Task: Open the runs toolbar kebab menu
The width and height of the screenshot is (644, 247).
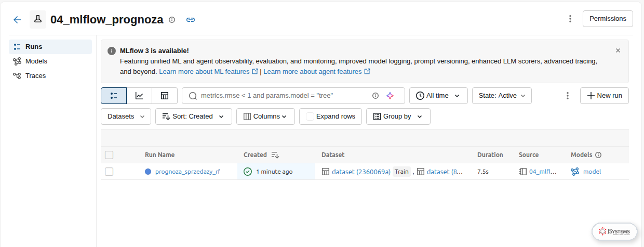Action: tap(568, 96)
